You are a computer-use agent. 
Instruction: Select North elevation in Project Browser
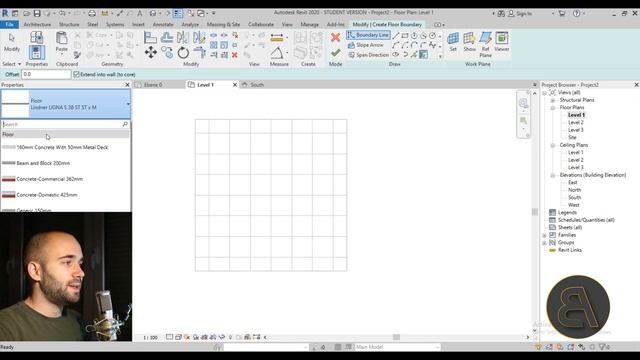[x=574, y=190]
